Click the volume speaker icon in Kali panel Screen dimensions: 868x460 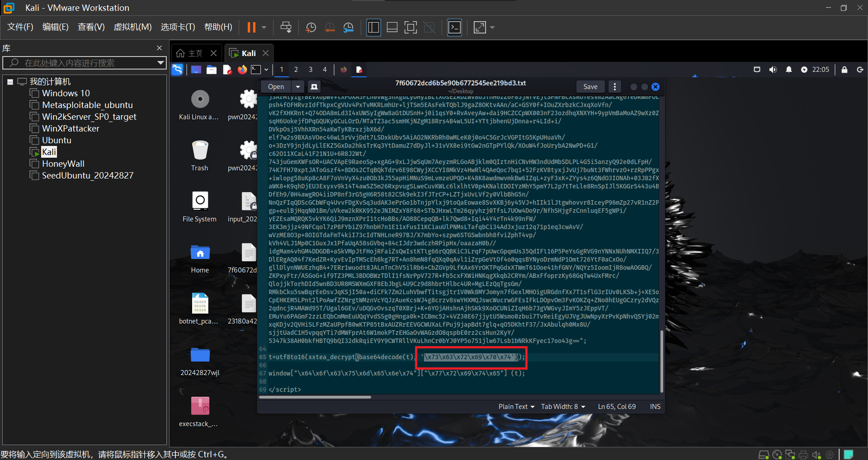coord(773,70)
